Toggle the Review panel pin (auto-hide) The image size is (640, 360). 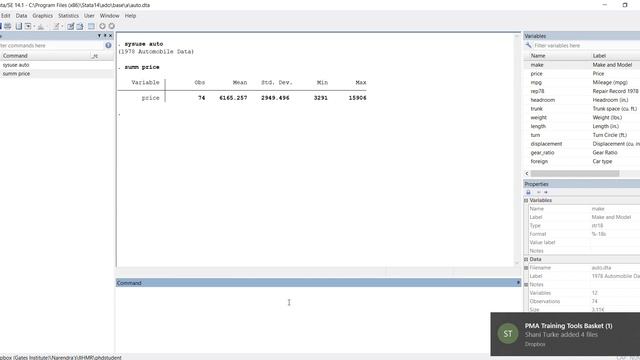click(105, 36)
